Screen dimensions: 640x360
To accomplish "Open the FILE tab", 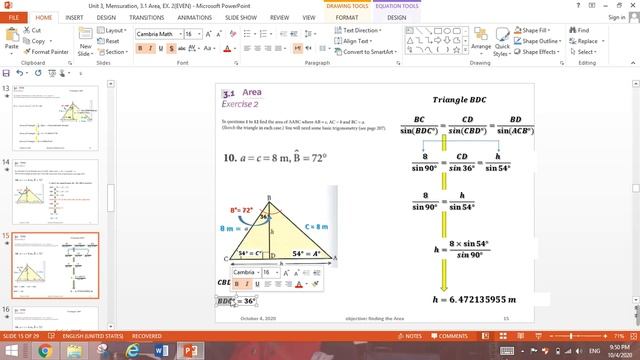I will click(13, 18).
